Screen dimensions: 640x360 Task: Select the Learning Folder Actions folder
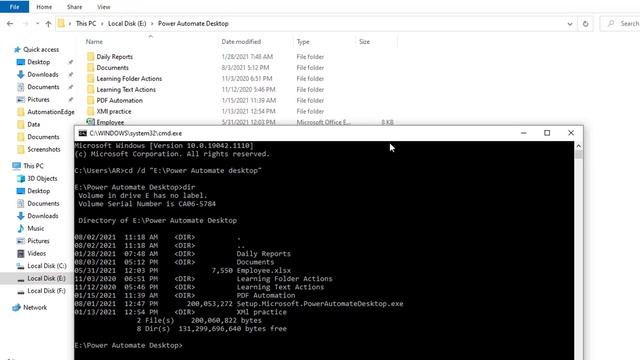pyautogui.click(x=129, y=79)
